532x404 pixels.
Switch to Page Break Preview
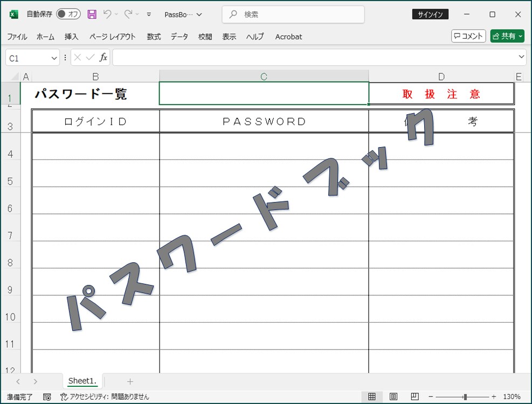point(414,396)
